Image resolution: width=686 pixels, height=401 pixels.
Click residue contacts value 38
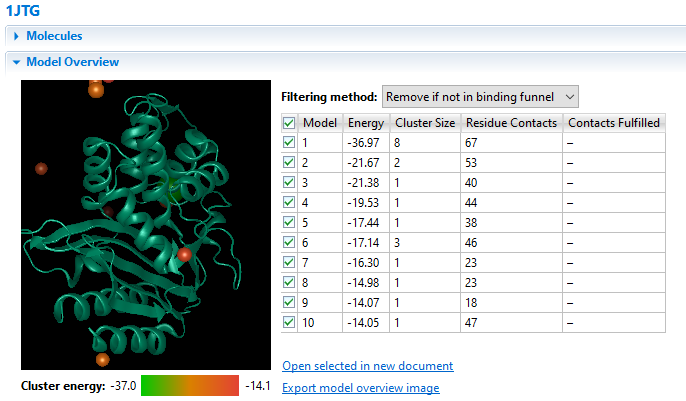471,223
